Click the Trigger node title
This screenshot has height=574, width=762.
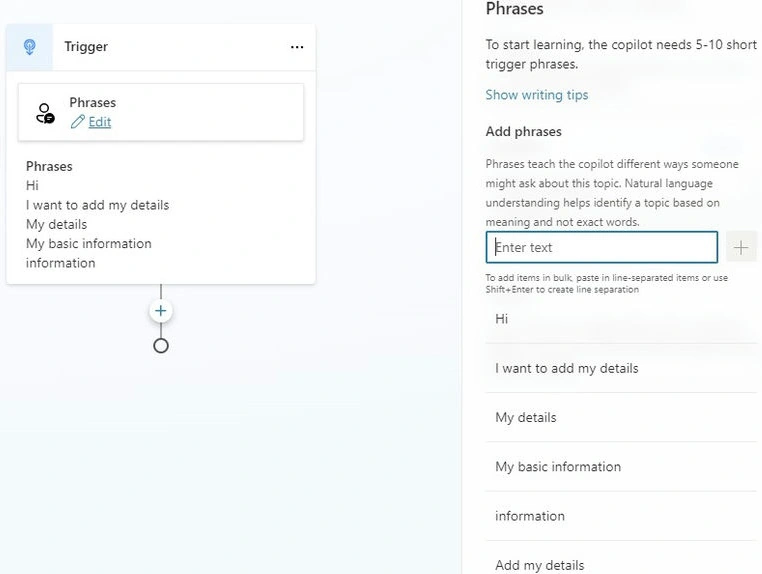tap(86, 47)
